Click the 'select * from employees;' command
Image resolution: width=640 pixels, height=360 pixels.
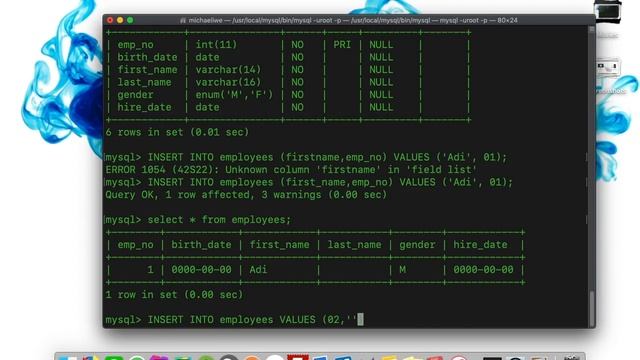click(x=219, y=220)
